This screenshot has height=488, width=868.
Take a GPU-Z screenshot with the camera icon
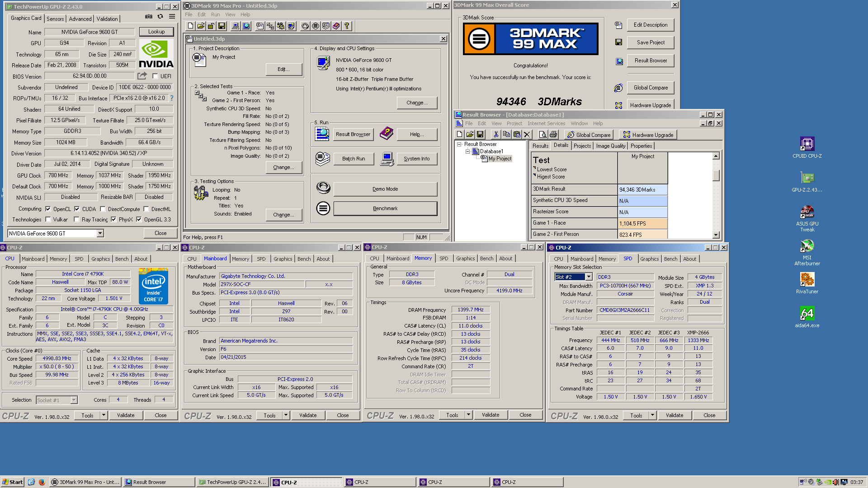pyautogui.click(x=149, y=17)
